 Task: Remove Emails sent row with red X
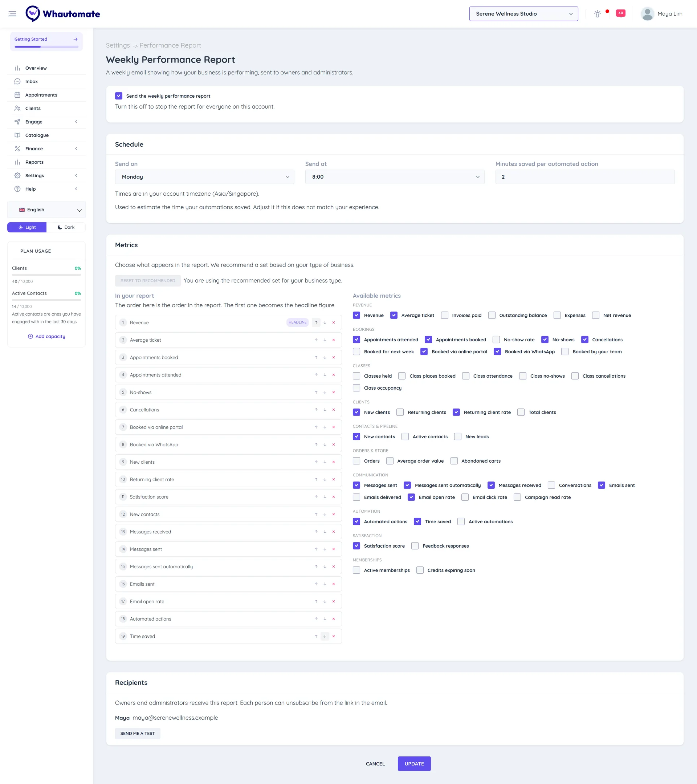coord(334,584)
